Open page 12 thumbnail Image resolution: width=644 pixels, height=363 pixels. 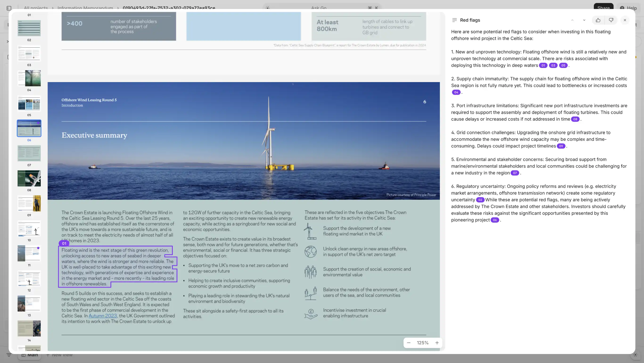[29, 279]
